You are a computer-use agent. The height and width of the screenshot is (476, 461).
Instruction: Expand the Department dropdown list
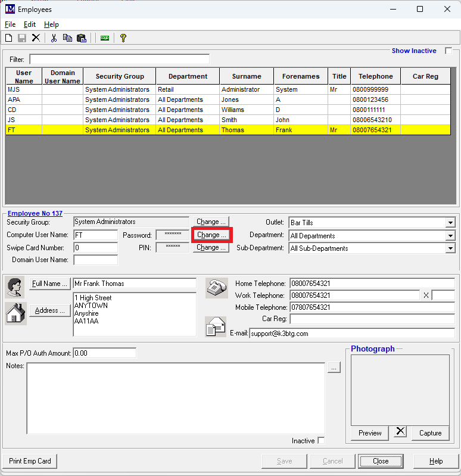click(450, 236)
